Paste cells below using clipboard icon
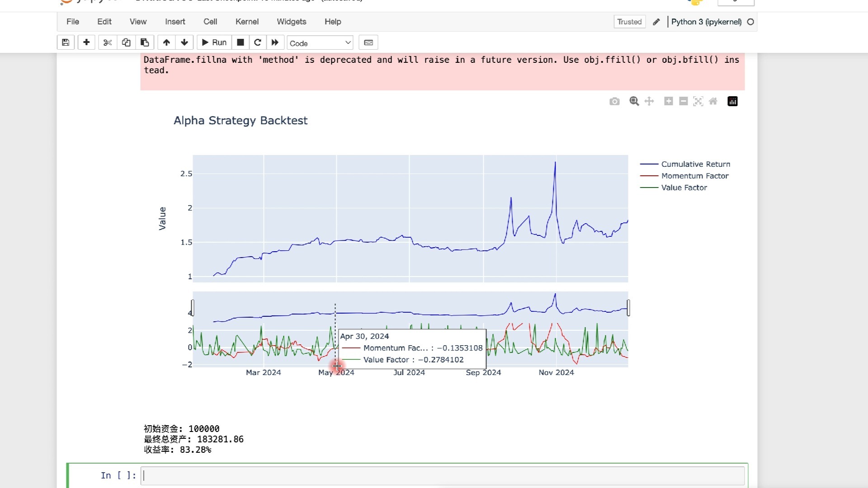The height and width of the screenshot is (488, 868). coord(145,42)
